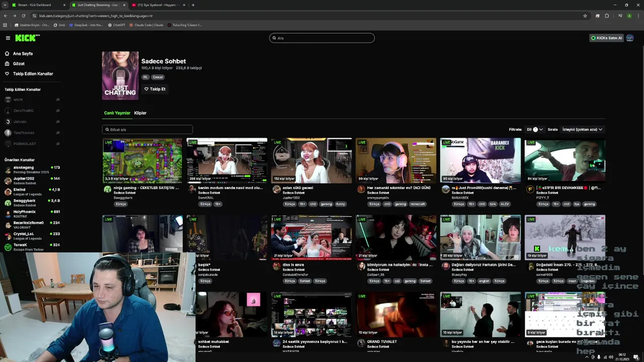This screenshot has width=644, height=362.
Task: Open the hamburger sidebar menu
Action: (8, 38)
